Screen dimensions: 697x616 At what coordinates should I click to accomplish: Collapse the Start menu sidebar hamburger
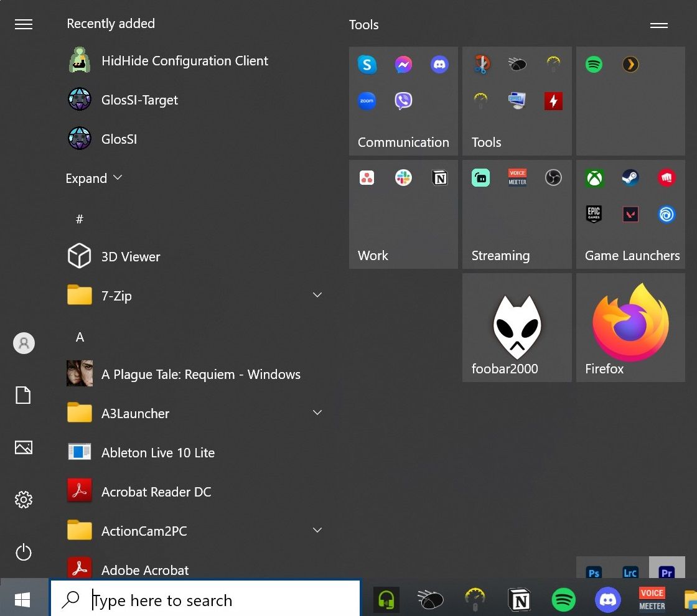click(x=24, y=24)
